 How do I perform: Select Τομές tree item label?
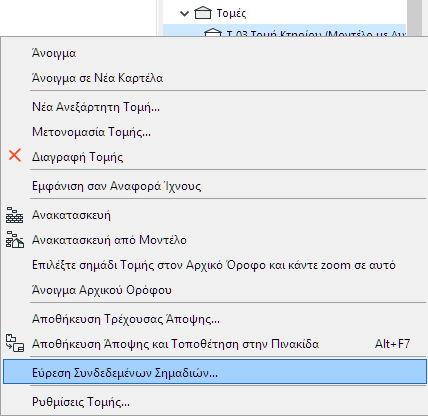(231, 13)
